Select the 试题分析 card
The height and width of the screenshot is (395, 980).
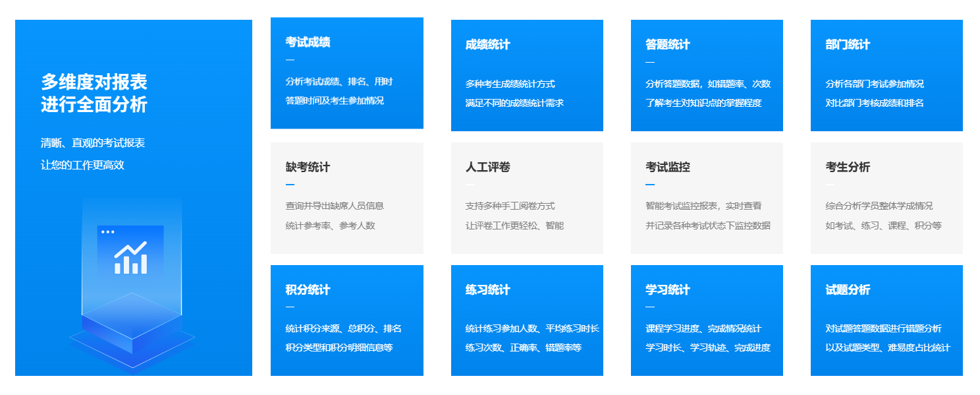click(886, 320)
